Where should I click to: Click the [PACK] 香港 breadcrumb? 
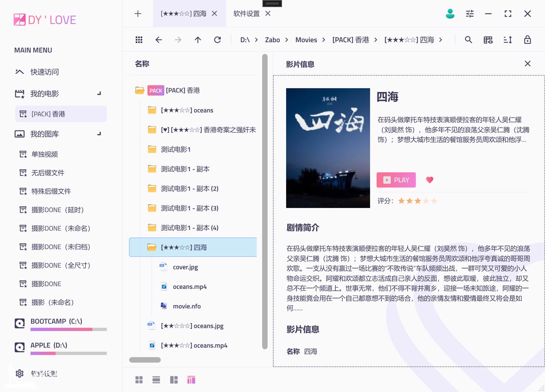[x=351, y=40]
